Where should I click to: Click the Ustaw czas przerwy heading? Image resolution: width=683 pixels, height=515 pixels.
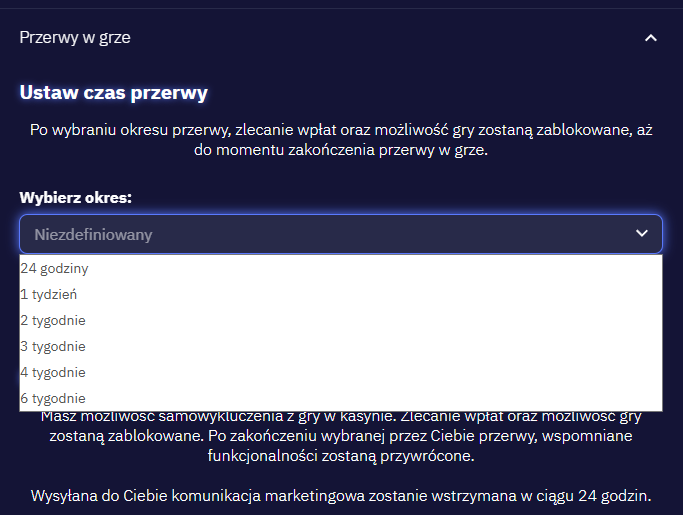(x=114, y=94)
